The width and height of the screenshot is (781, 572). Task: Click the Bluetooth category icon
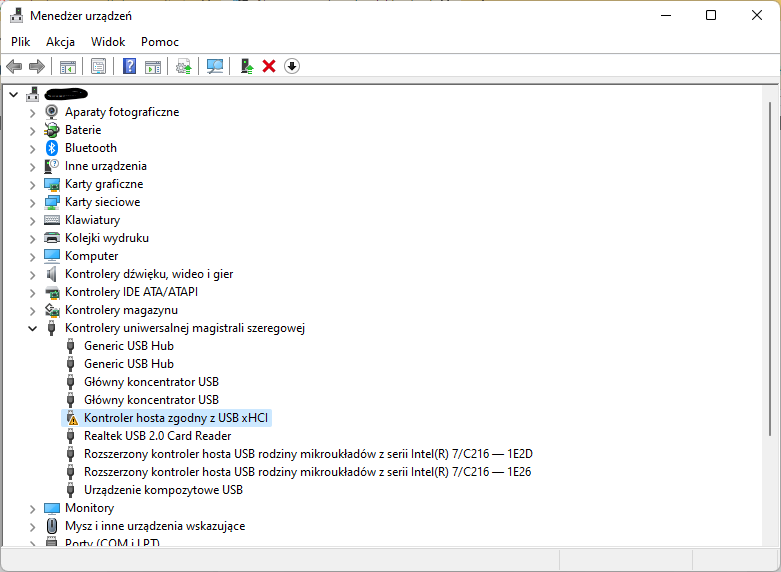click(x=52, y=148)
